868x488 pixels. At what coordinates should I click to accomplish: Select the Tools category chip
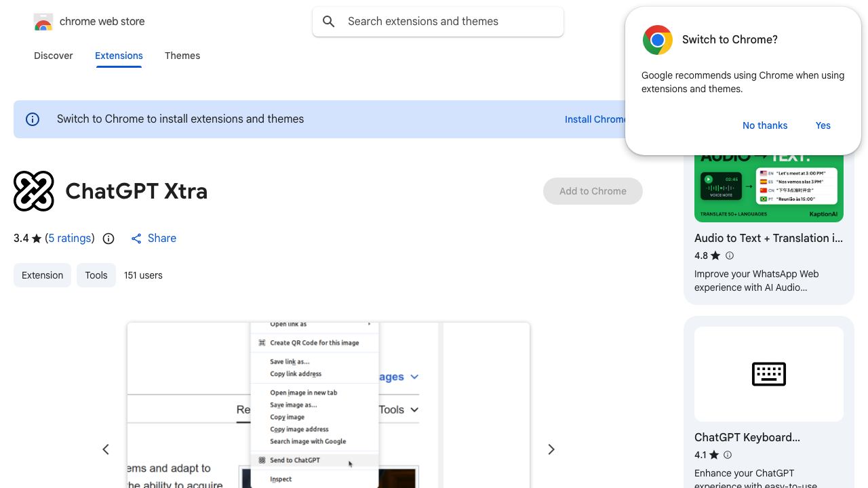(96, 275)
